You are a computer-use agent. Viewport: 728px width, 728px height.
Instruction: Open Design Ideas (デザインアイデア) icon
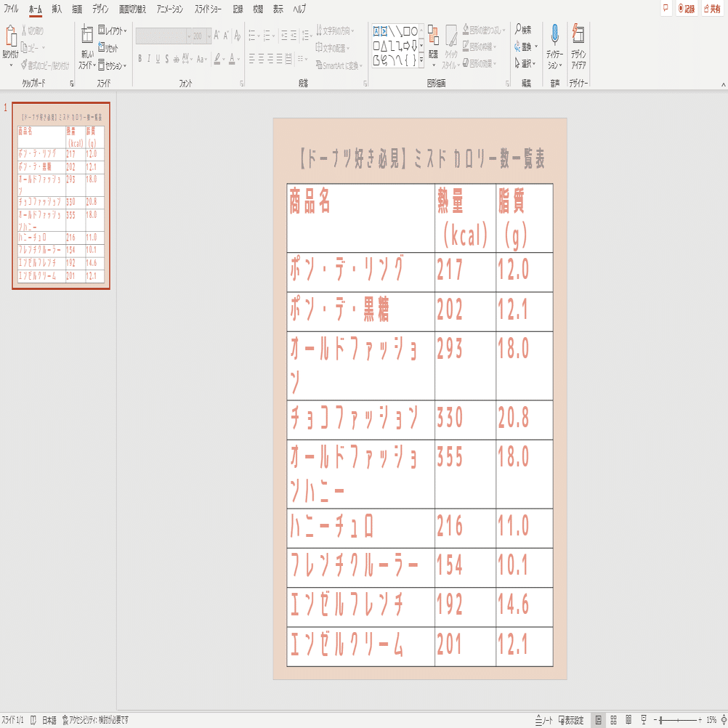click(x=578, y=36)
